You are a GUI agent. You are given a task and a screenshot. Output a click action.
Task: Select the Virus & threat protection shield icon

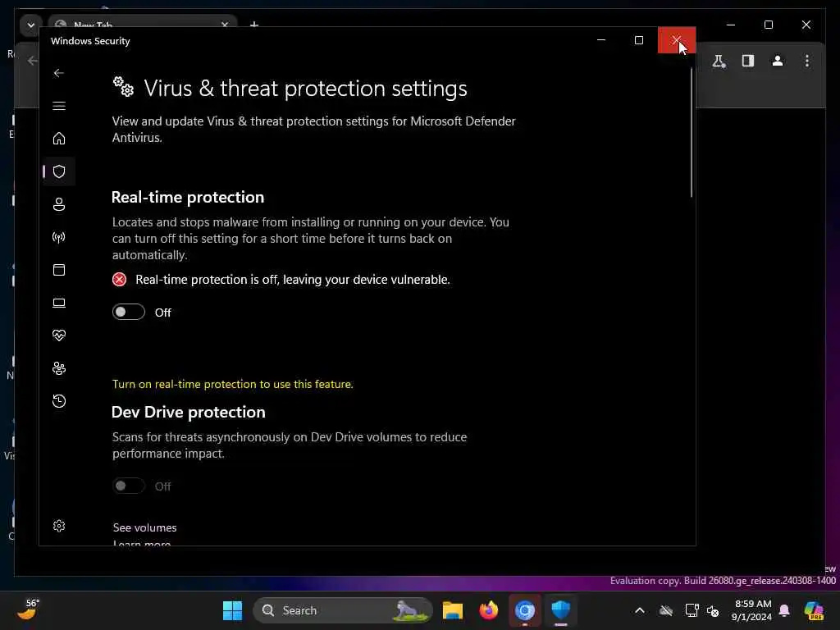tap(59, 171)
